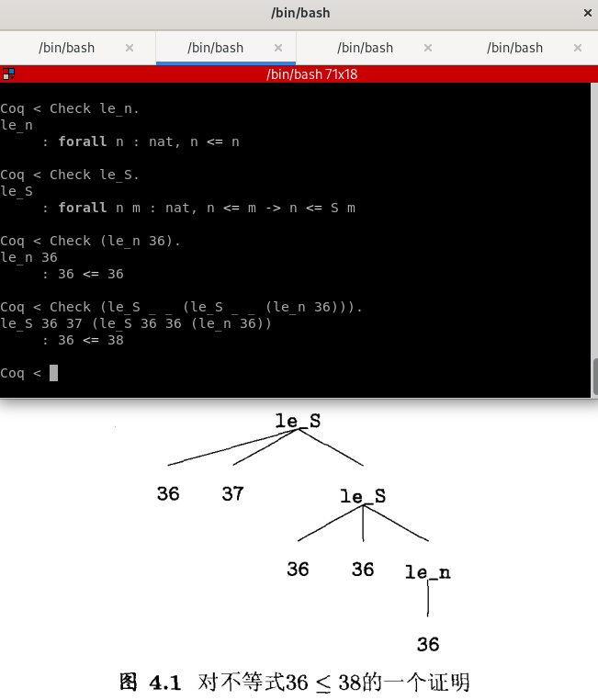
Task: Select the second /bin/bash tab
Action: point(215,48)
